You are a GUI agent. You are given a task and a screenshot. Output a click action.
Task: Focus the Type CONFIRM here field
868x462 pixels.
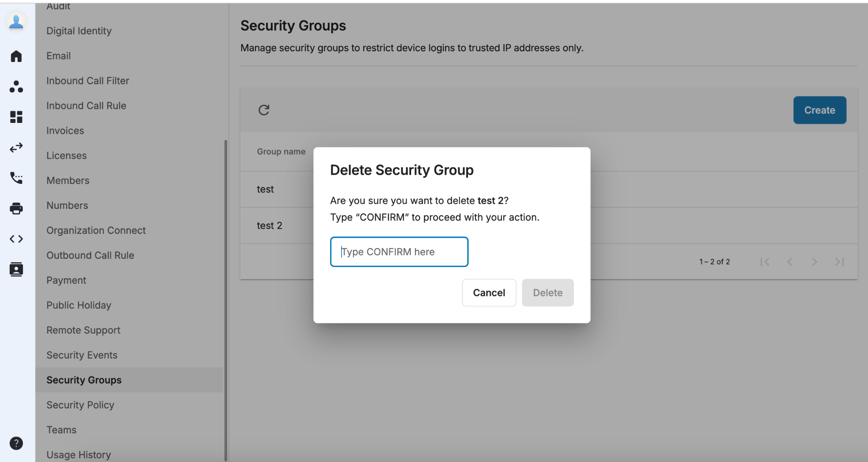pyautogui.click(x=399, y=252)
